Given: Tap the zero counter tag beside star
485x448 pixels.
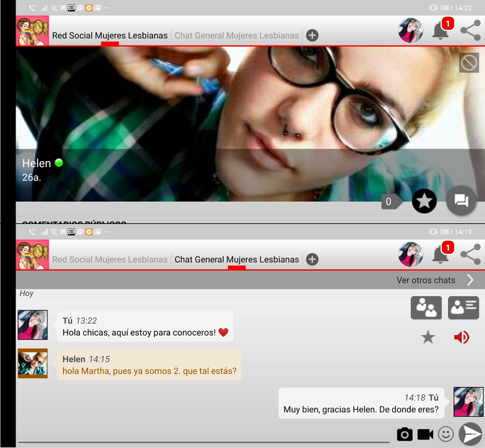Looking at the screenshot, I should pos(392,202).
